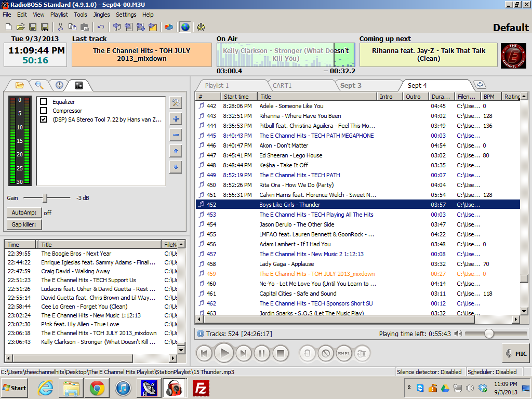Screen dimensions: 532x399
Task: Skip to the previous track
Action: click(204, 353)
